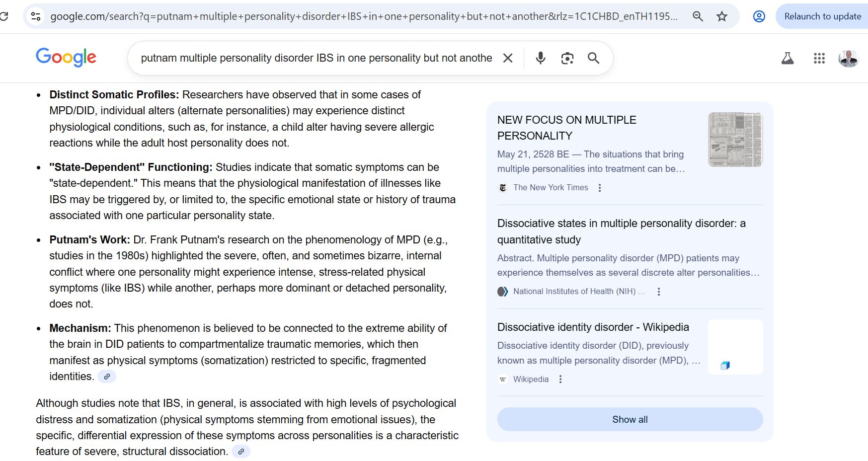868x461 pixels.
Task: Start voice search with microphone
Action: point(541,58)
